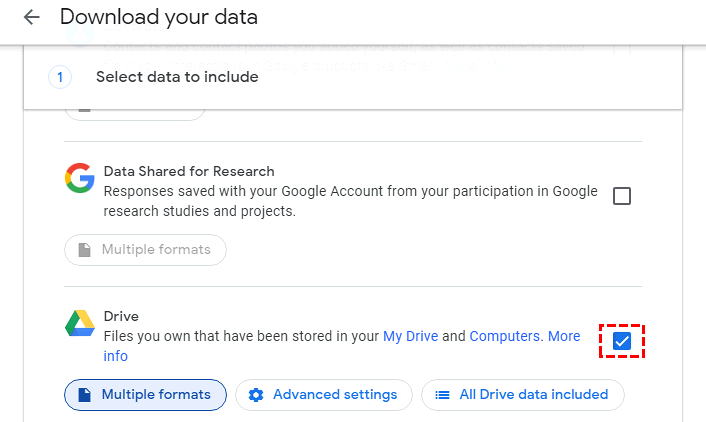
Task: Enable the Data Shared for Research checkbox
Action: 622,196
